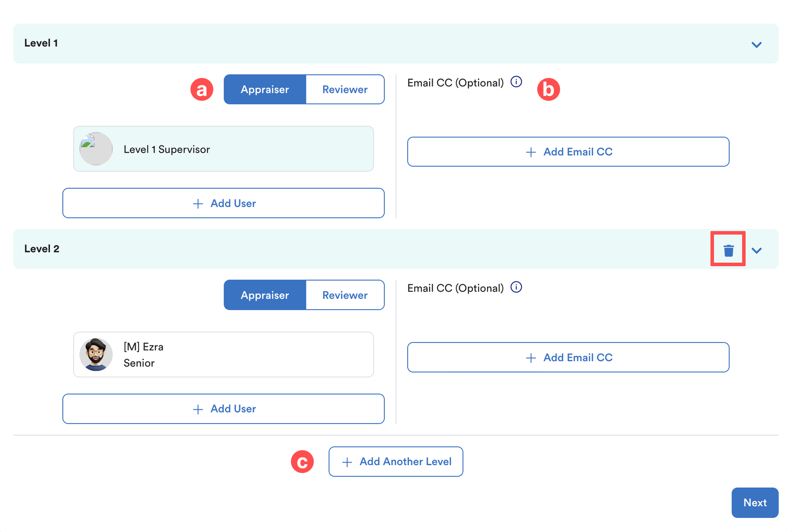The image size is (792, 532).
Task: Click the red 'b' annotation marker
Action: (x=548, y=90)
